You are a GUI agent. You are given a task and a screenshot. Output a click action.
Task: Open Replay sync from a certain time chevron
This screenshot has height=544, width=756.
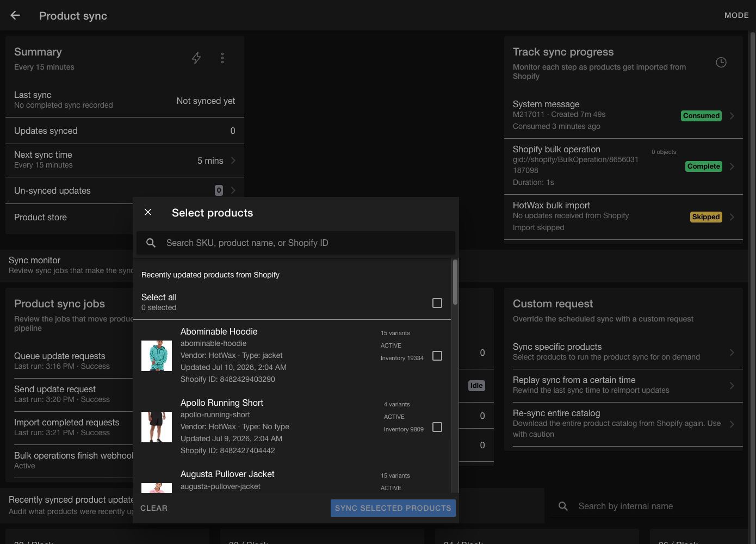tap(732, 386)
